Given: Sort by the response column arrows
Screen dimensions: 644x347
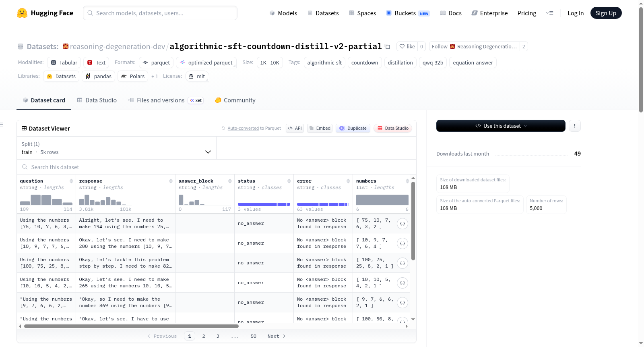Looking at the screenshot, I should (x=171, y=181).
